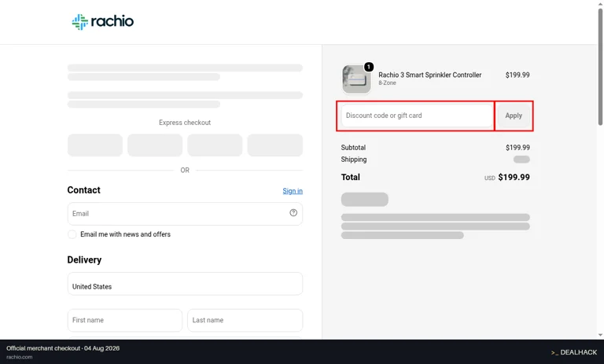The image size is (604, 364).
Task: Click the Sign in link
Action: tap(293, 191)
